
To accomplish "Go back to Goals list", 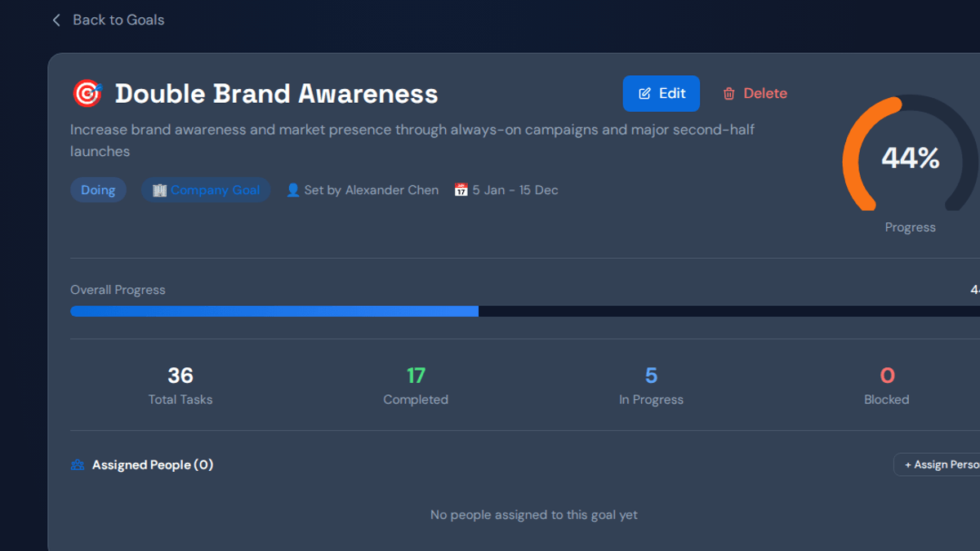I will [x=108, y=20].
